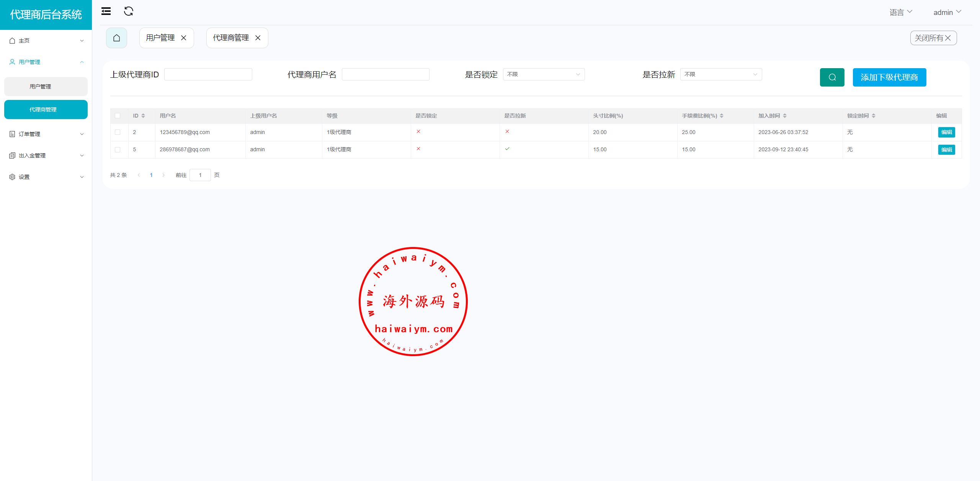
Task: Click 编辑 for user ID 5
Action: (x=946, y=150)
